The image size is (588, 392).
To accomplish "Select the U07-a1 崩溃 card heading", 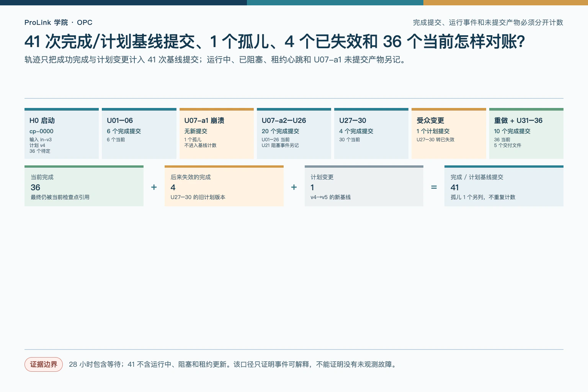I will coord(204,121).
